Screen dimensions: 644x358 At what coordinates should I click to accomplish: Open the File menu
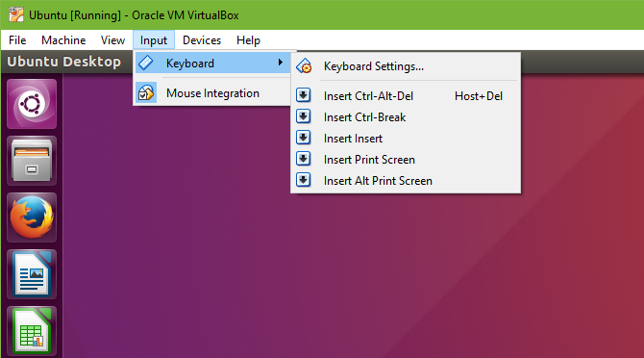pyautogui.click(x=17, y=40)
